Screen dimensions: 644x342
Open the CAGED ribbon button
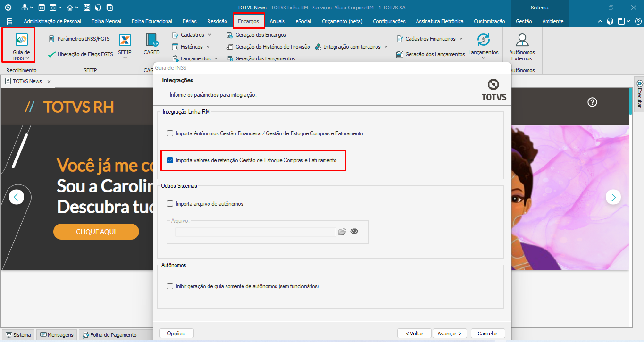tap(151, 45)
